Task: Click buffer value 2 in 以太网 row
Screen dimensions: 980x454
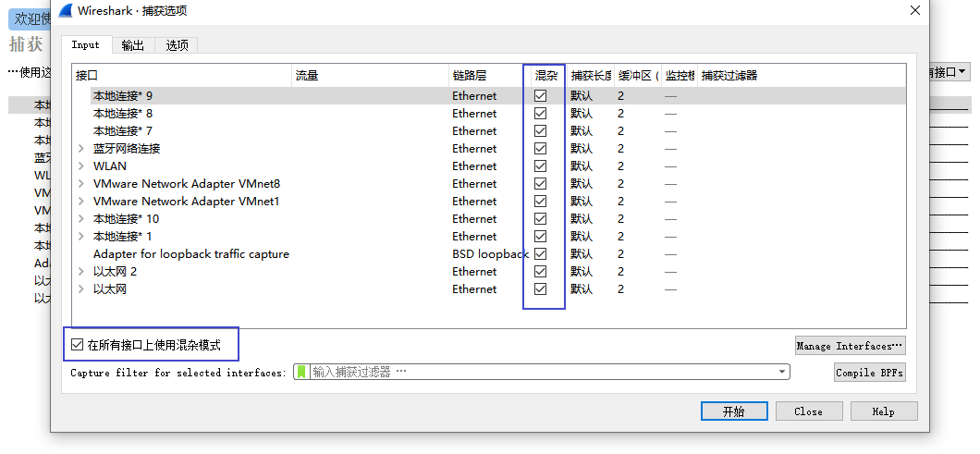Action: [620, 288]
